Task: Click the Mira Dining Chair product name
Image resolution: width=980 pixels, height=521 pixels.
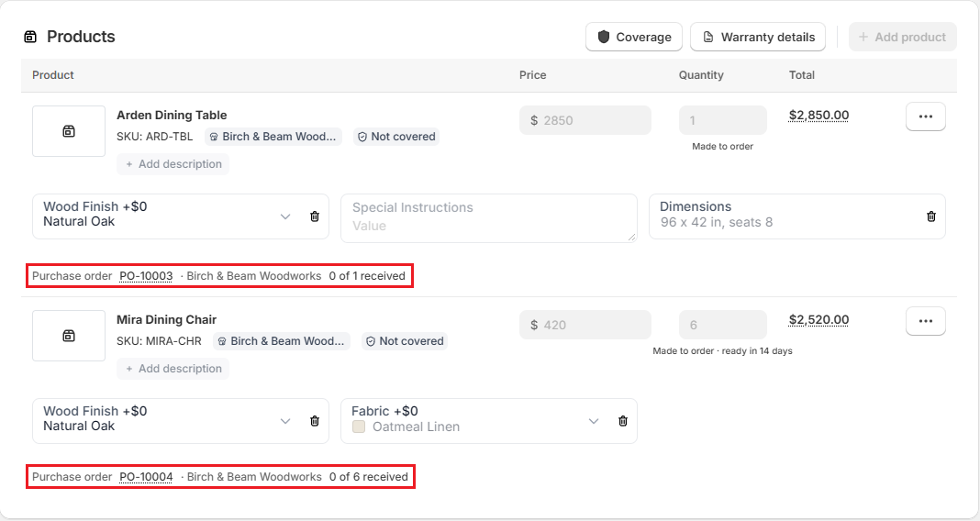Action: tap(166, 320)
